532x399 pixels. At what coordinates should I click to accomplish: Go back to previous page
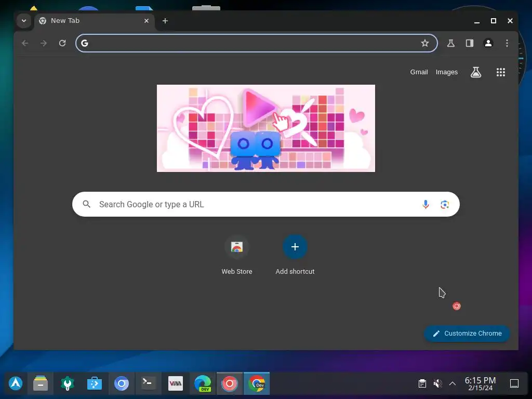[x=25, y=43]
